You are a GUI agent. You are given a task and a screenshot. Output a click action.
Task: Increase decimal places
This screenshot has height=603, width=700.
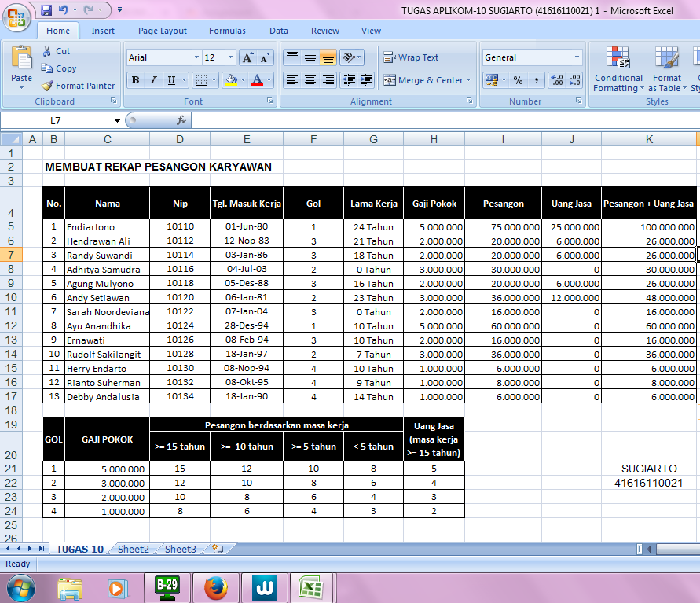tap(557, 80)
